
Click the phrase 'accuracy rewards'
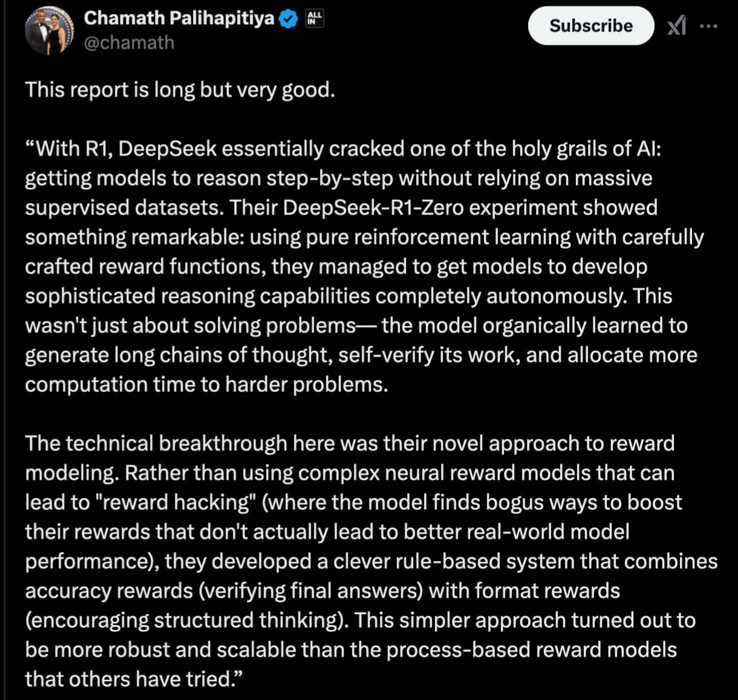click(x=108, y=591)
